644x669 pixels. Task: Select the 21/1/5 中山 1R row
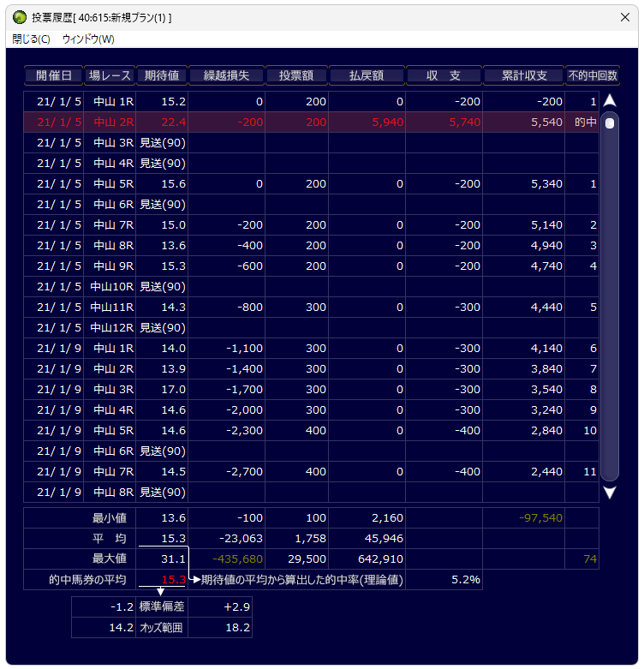312,102
